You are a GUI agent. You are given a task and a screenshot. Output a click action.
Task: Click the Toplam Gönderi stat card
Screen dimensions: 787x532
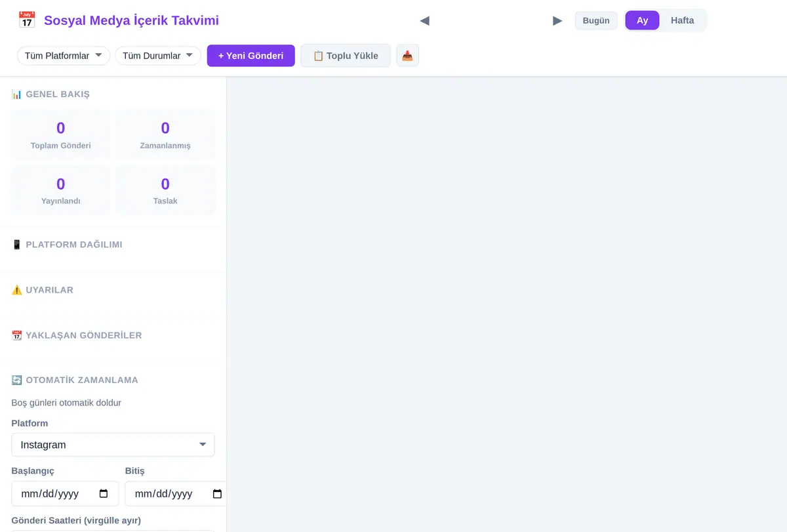pos(61,134)
